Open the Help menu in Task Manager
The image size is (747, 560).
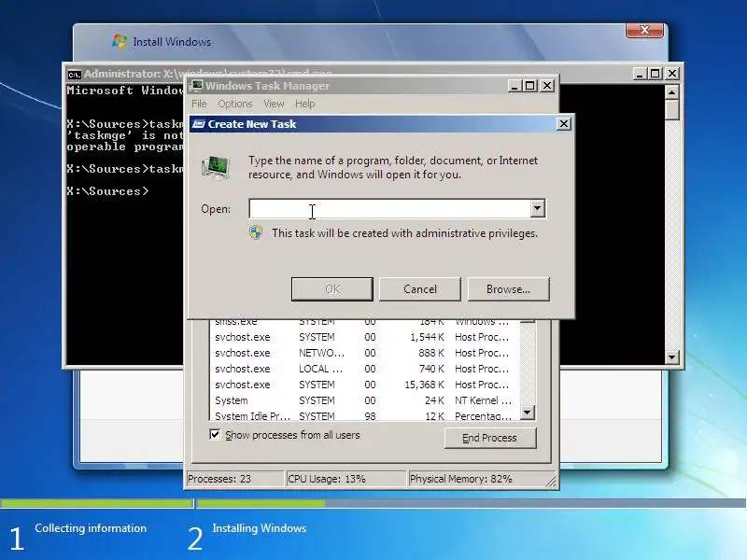tap(305, 104)
